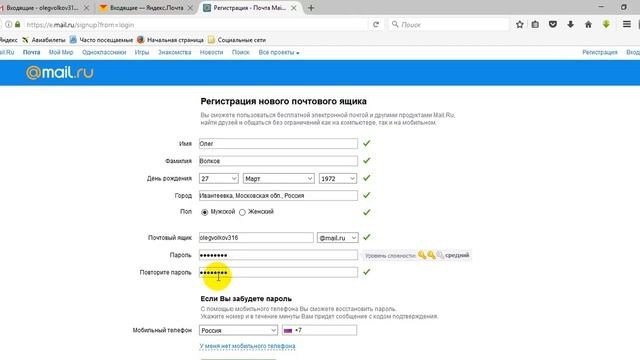Click У меня нет мобильного телефона link

click(x=247, y=346)
